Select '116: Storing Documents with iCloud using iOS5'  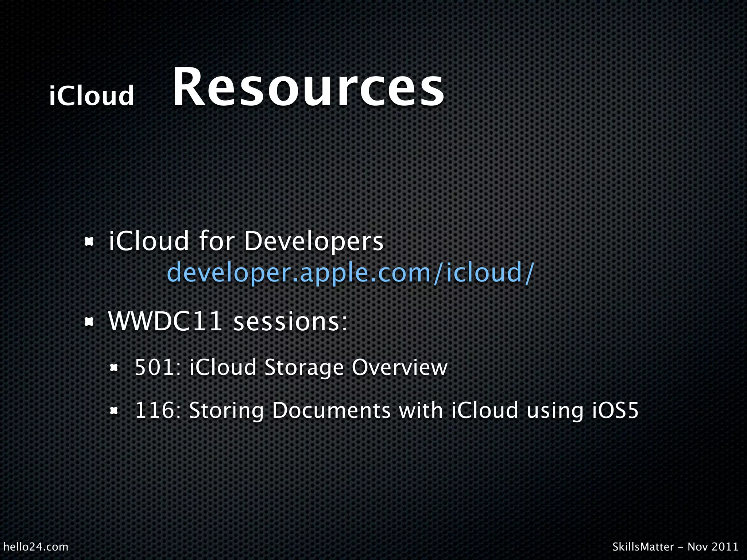387,411
